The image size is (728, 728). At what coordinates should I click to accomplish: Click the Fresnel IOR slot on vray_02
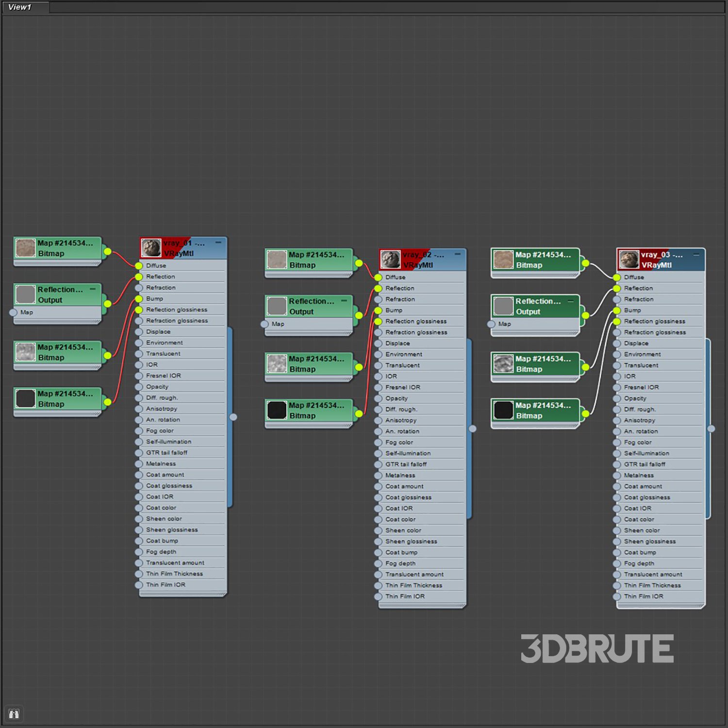click(x=403, y=387)
